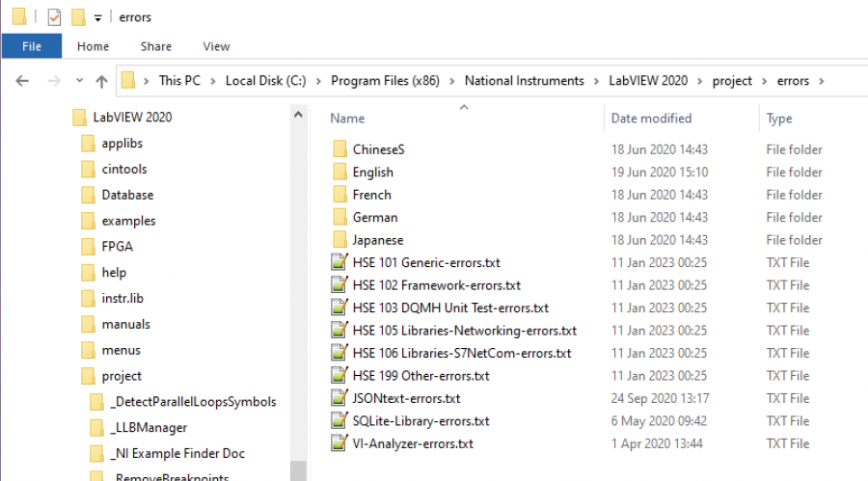Image resolution: width=868 pixels, height=481 pixels.
Task: Expand the chevron after project breadcrumb
Action: 765,81
